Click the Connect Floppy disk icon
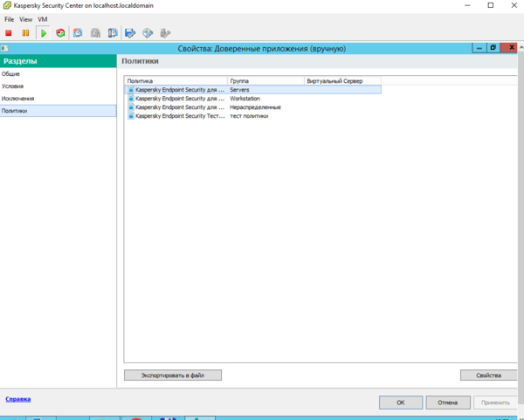 130,33
